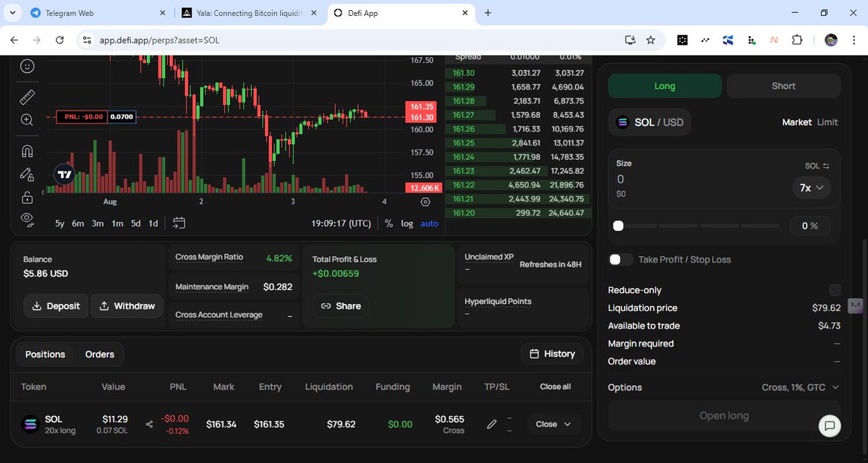The height and width of the screenshot is (463, 868).
Task: View site information icon in address bar
Action: [x=87, y=40]
